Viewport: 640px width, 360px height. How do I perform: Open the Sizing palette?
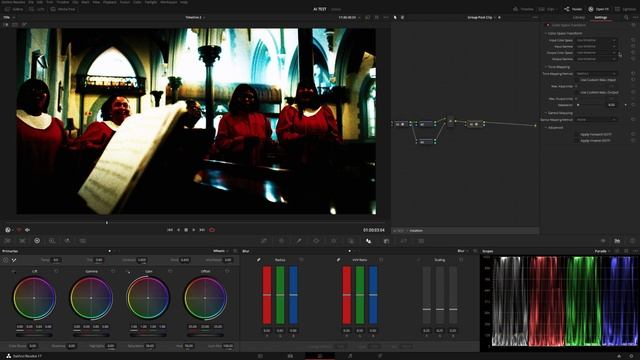[404, 241]
